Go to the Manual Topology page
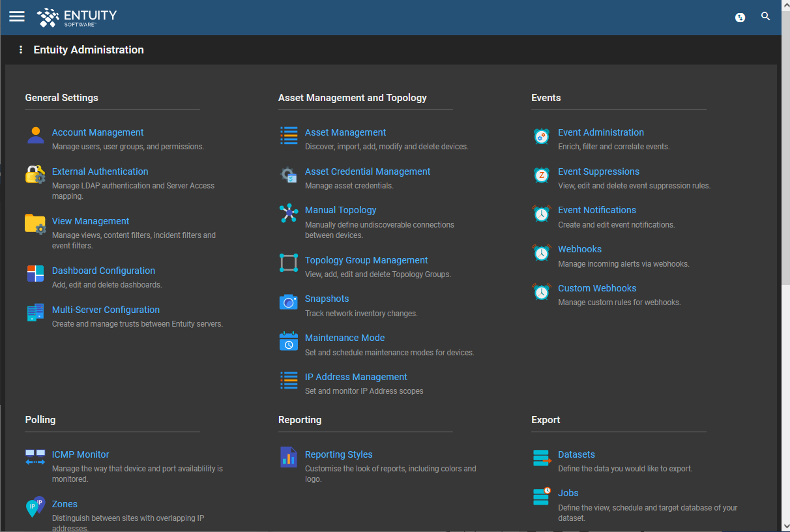The height and width of the screenshot is (532, 790). tap(341, 210)
